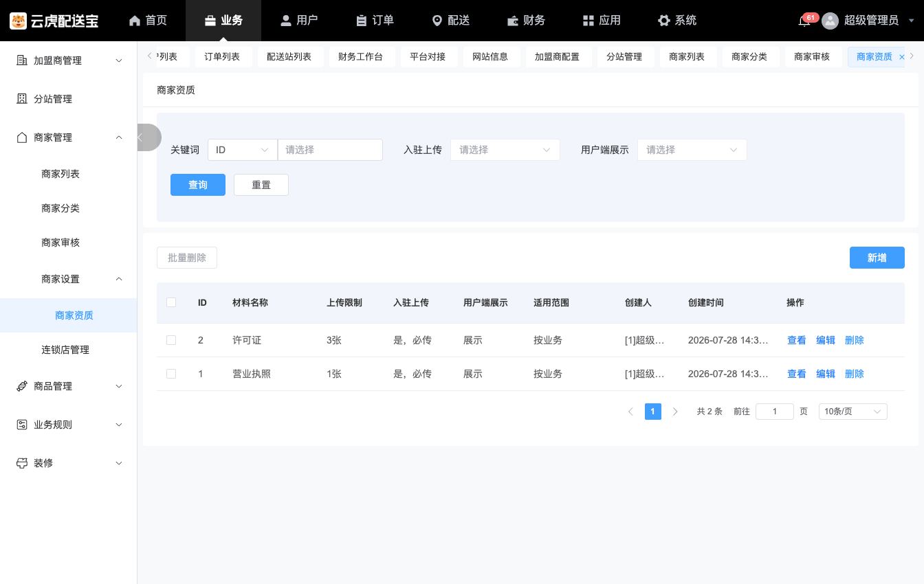The image size is (924, 584).
Task: Open the 用户端展示 select dropdown
Action: click(x=692, y=150)
